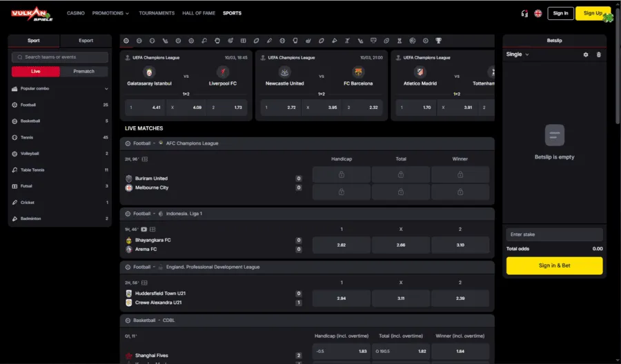Select the trophy icon in sports bar
This screenshot has width=621, height=364.
[x=438, y=41]
